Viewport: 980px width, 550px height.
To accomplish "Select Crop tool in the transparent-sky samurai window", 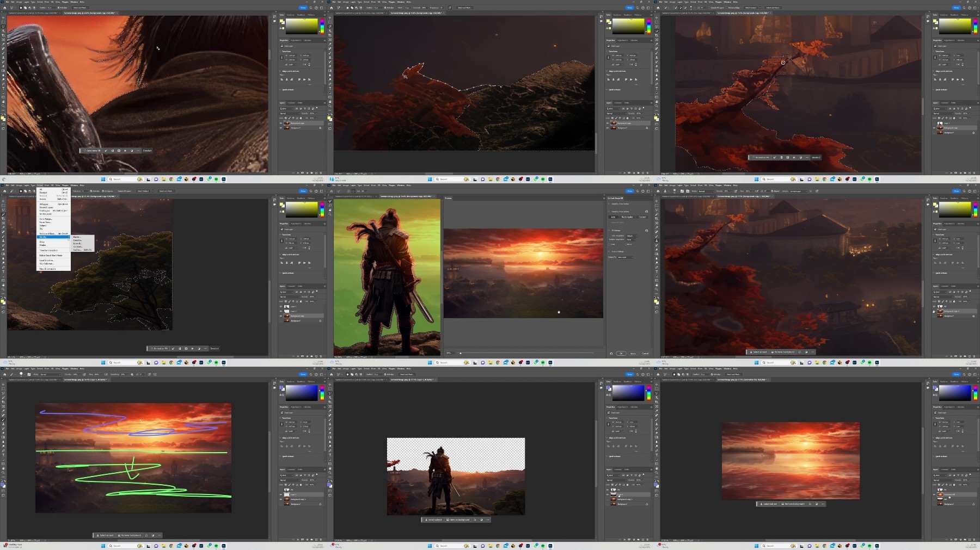I will (330, 402).
